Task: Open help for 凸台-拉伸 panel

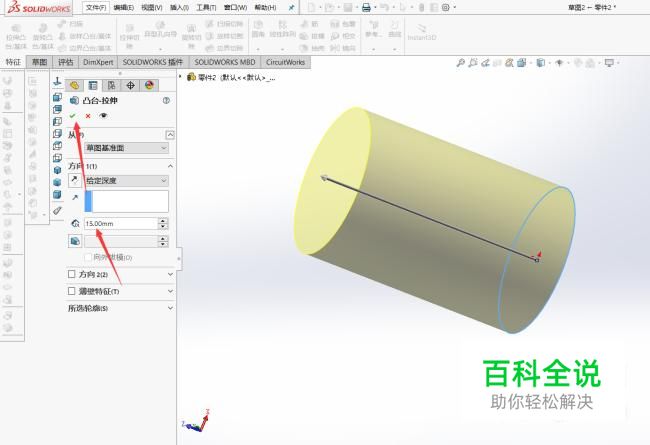Action: coord(166,100)
